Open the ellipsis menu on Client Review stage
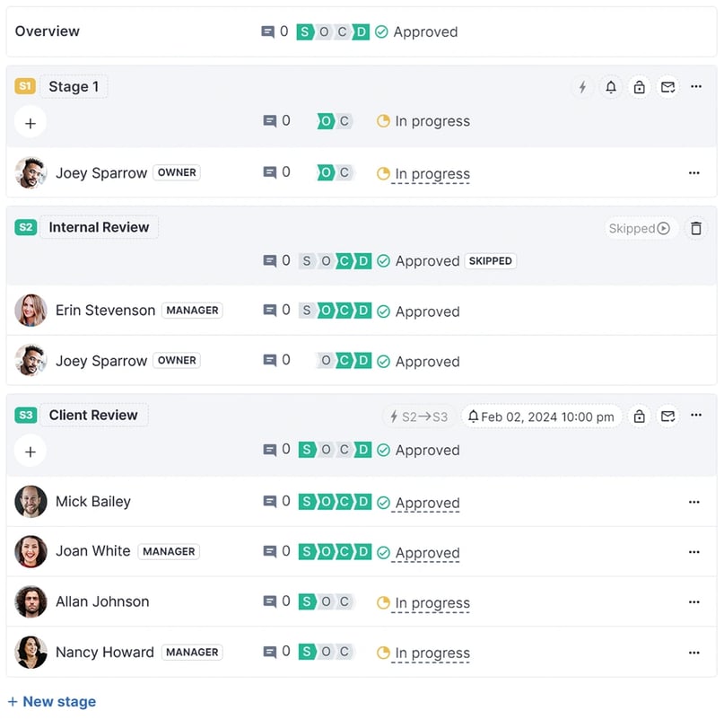This screenshot has width=724, height=728. (x=696, y=417)
